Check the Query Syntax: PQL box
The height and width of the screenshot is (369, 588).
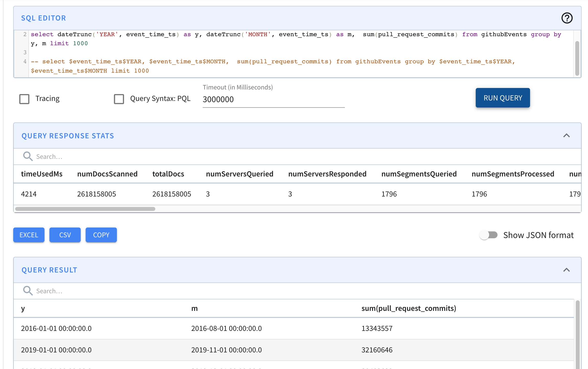pos(119,99)
